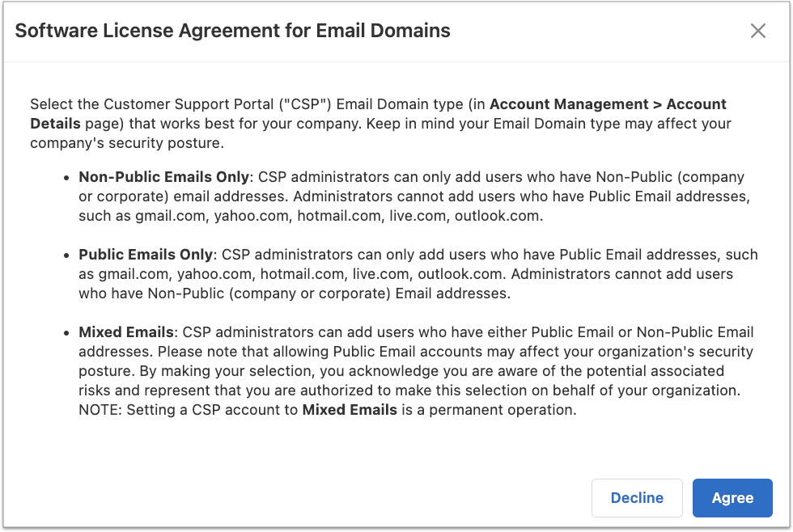This screenshot has height=532, width=793.
Task: Click the bold Account Management > Account text
Action: pyautogui.click(x=608, y=104)
